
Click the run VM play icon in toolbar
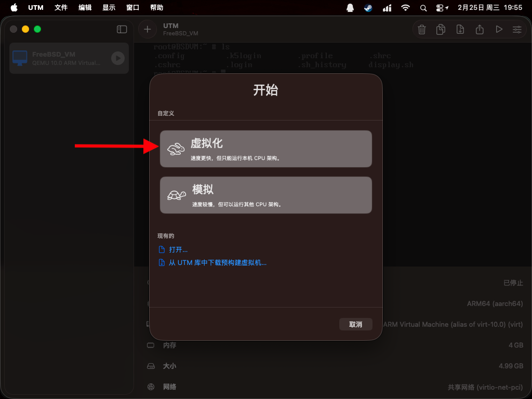point(499,30)
